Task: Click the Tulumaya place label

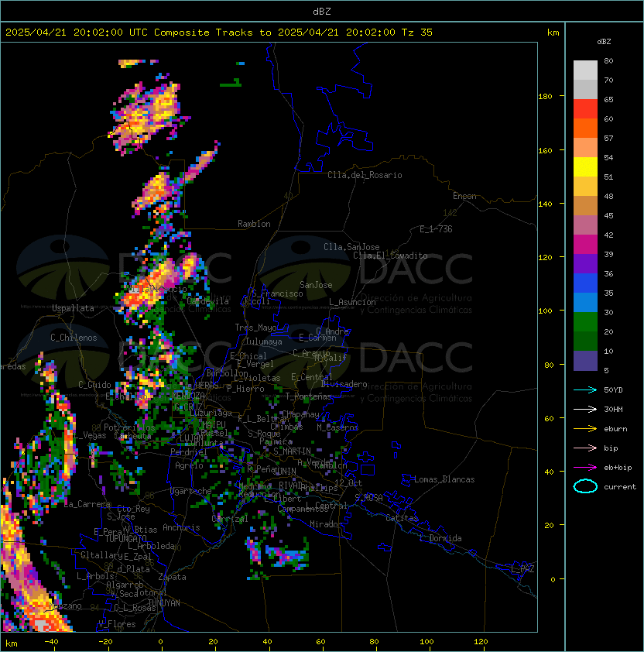Action: coord(264,341)
